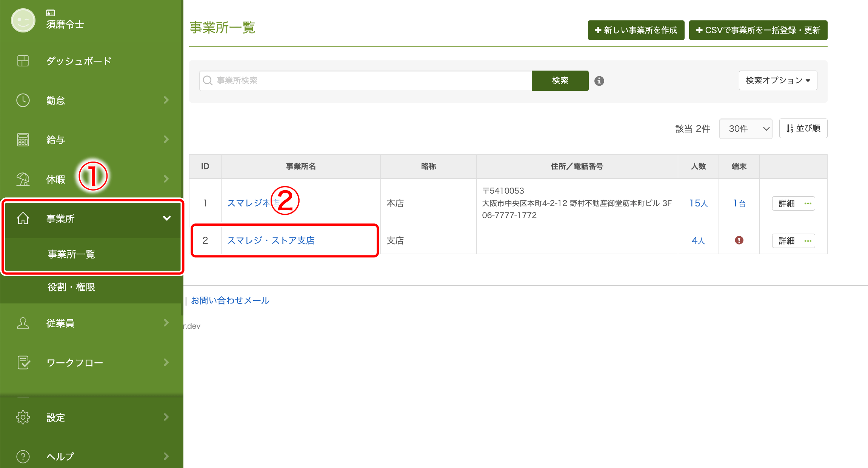Image resolution: width=868 pixels, height=468 pixels.
Task: Expand the 給与 menu chevron
Action: [x=166, y=139]
